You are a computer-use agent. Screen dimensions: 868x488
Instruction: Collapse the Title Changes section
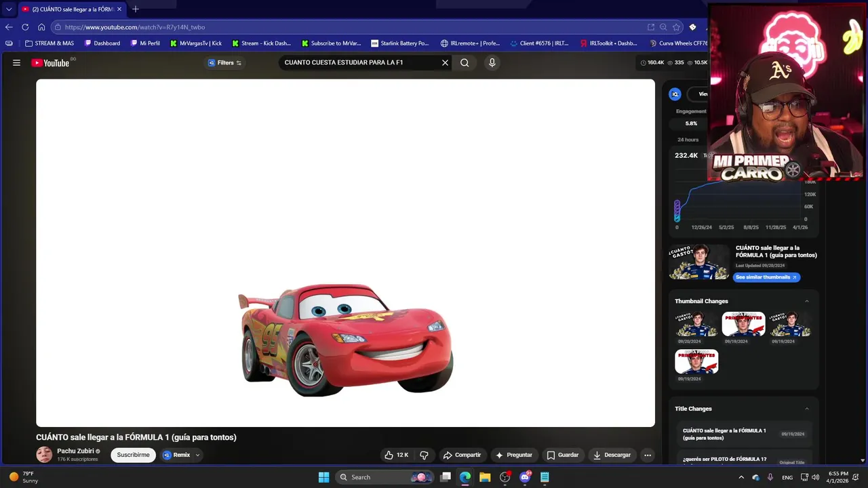[806, 409]
